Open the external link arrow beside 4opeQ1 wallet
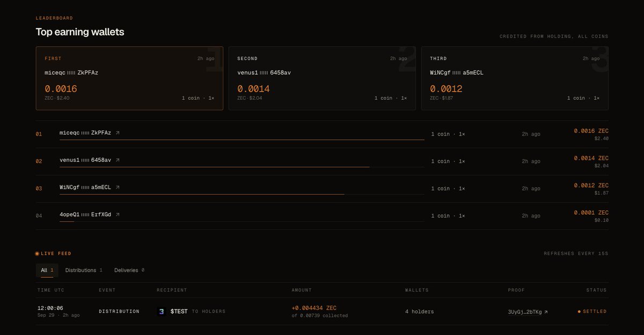 coord(118,214)
